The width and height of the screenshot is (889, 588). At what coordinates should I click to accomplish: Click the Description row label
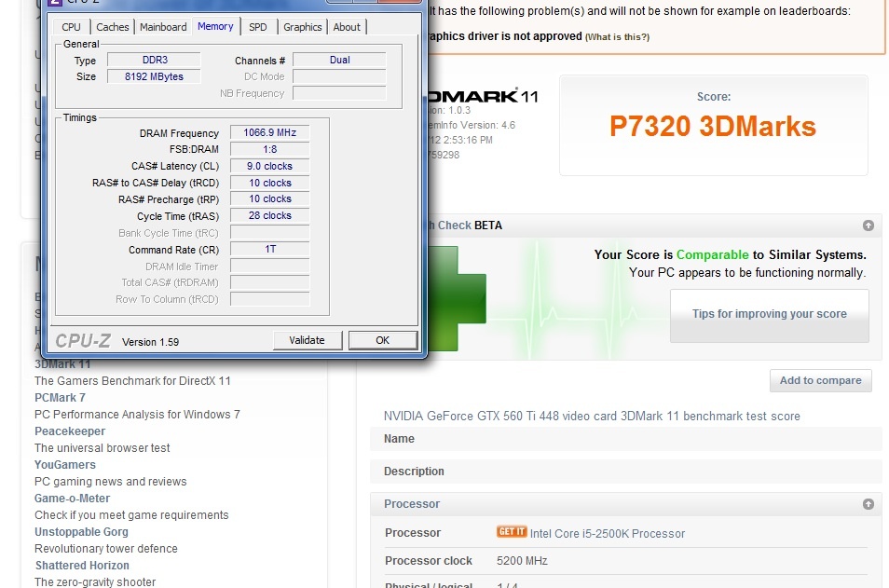tap(414, 472)
